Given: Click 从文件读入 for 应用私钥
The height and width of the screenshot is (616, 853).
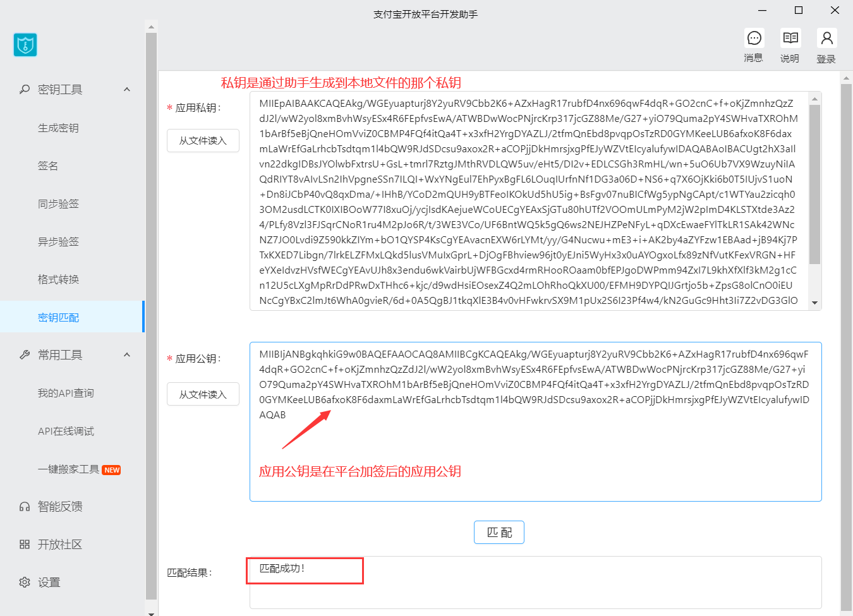Looking at the screenshot, I should [x=203, y=140].
